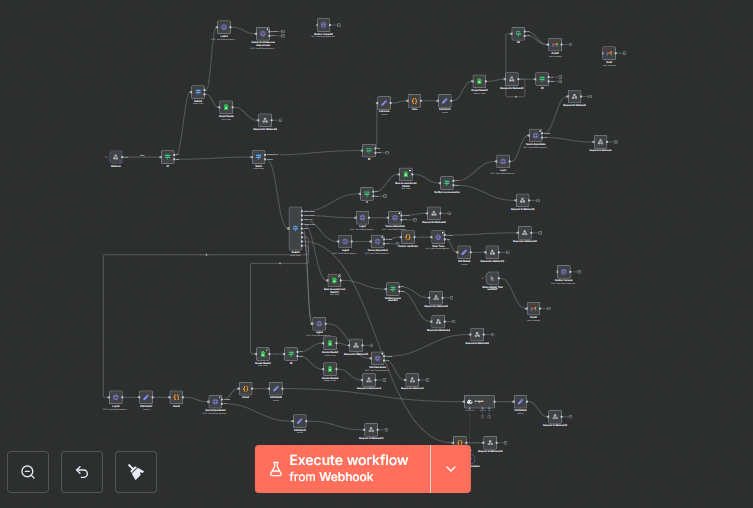The width and height of the screenshot is (753, 508).
Task: Select the isolated HTTP Request node at top center
Action: pos(323,24)
